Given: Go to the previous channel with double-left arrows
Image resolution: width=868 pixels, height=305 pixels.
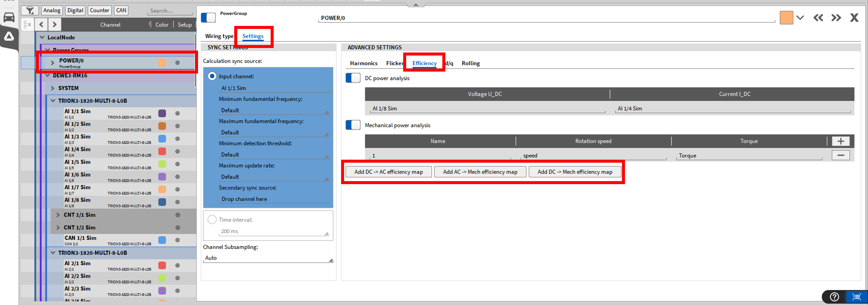Looking at the screenshot, I should 818,18.
